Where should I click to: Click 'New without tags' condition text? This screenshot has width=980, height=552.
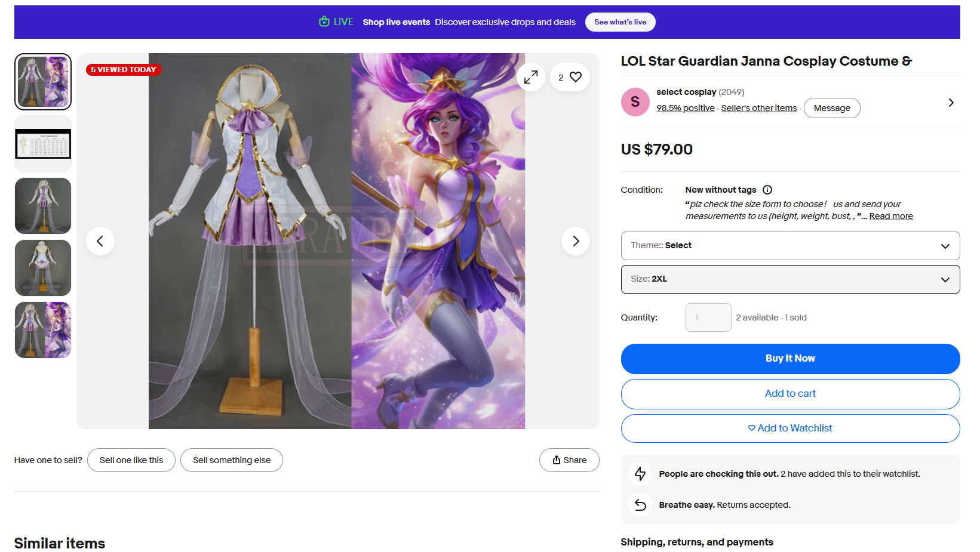click(x=721, y=190)
